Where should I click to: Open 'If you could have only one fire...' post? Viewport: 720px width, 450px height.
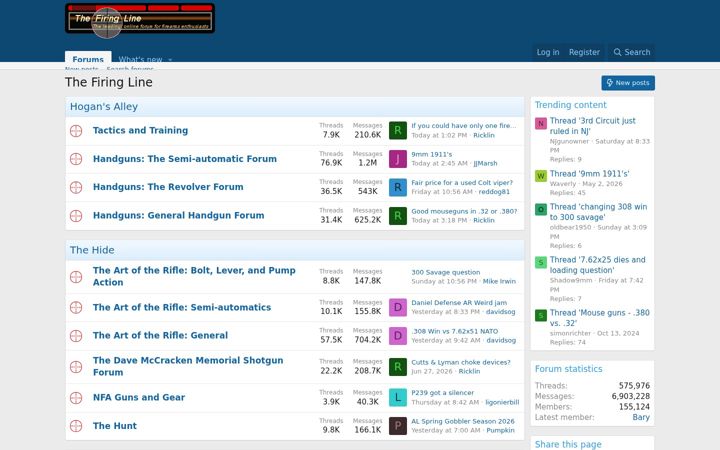pyautogui.click(x=463, y=126)
